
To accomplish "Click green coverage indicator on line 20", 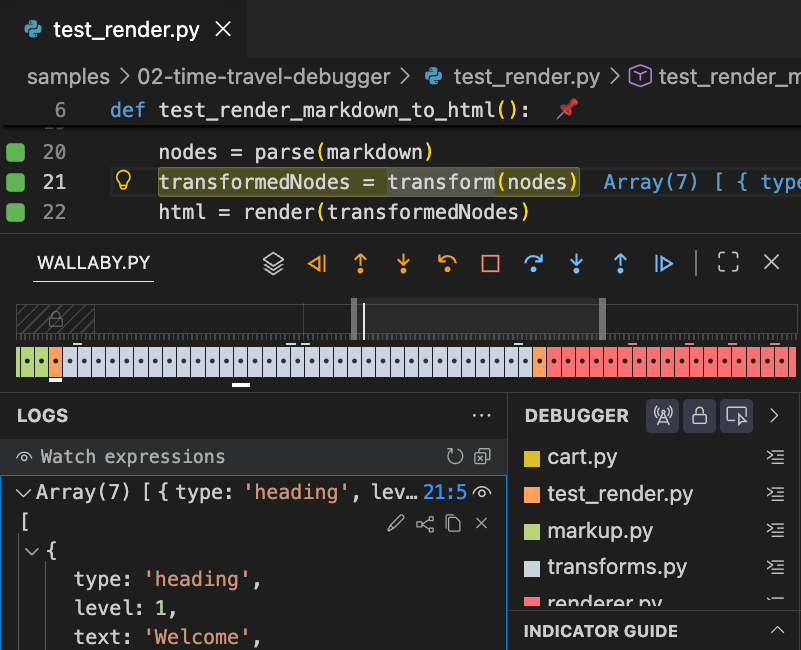I will coord(15,152).
